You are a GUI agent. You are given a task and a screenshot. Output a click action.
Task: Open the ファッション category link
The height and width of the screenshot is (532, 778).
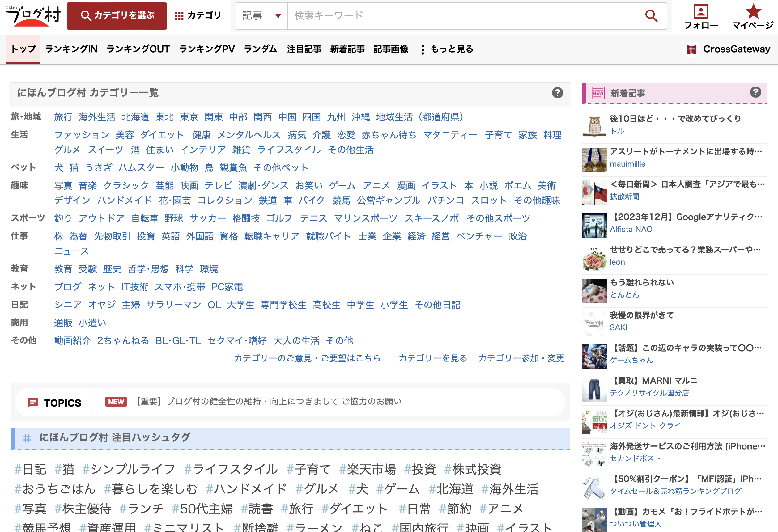[x=82, y=135]
